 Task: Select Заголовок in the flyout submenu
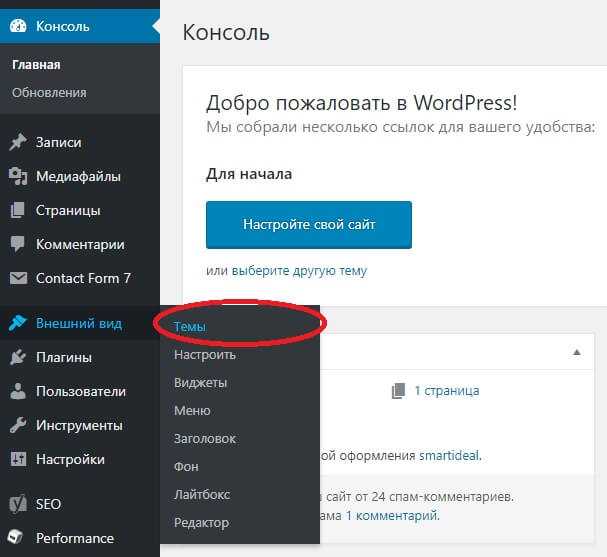(x=205, y=439)
